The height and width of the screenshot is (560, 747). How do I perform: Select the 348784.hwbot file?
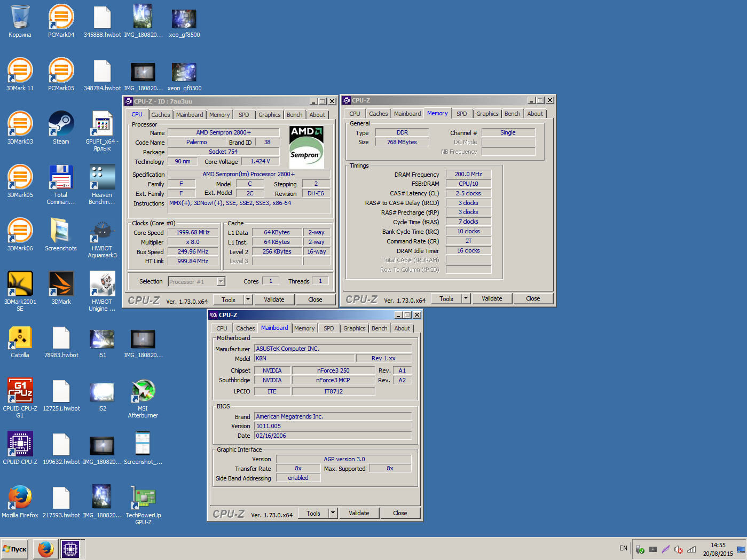tap(102, 75)
